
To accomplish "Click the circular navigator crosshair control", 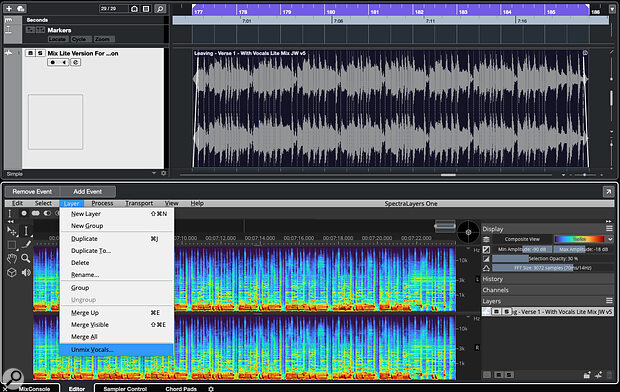I will click(x=468, y=232).
